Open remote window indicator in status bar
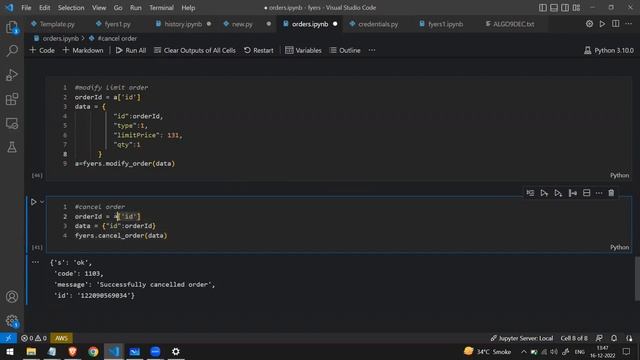 [x=8, y=338]
